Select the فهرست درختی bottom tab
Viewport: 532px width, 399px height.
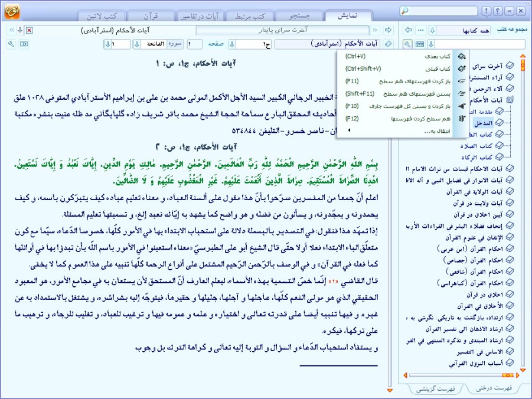point(494,388)
